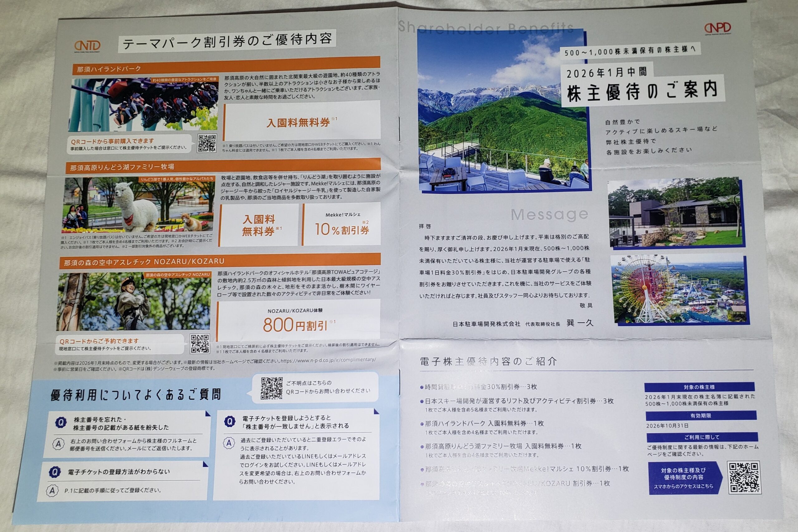Viewport: 798px width, 532px height.
Task: Click the NOZARU/KOZARU reservation QR code
Action: coord(199,344)
